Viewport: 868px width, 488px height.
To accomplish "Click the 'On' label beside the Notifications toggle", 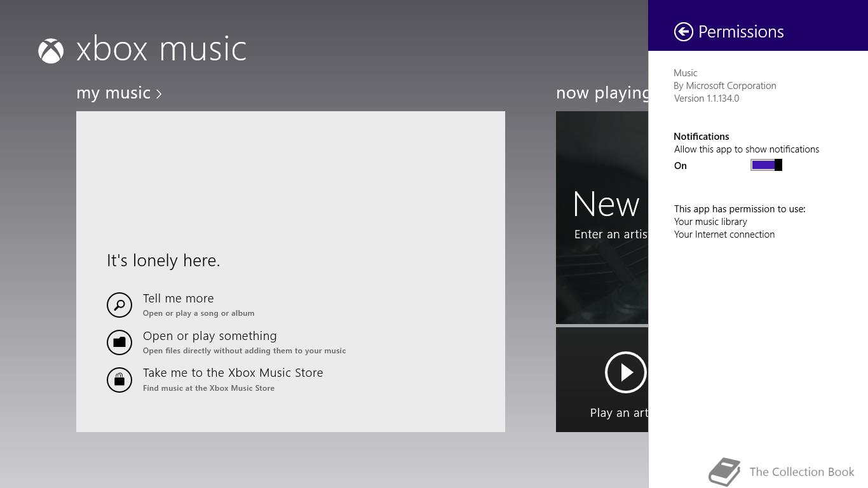I will (681, 166).
